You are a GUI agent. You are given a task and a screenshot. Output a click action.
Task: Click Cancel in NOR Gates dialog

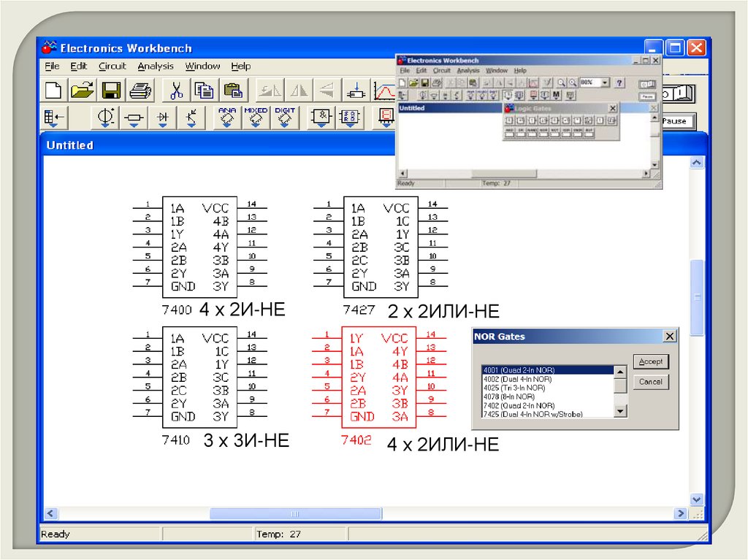(651, 382)
